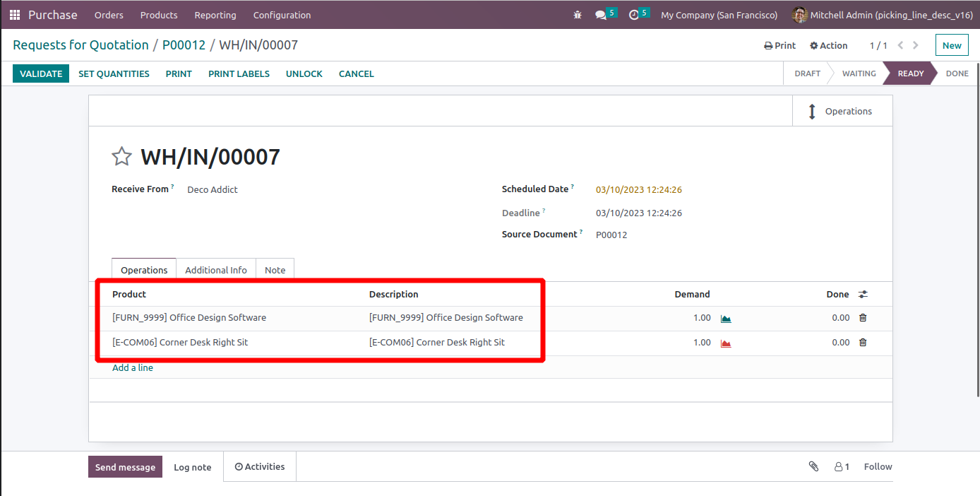Viewport: 980px width, 496px height.
Task: Click the UNLOCK button
Action: tap(304, 73)
